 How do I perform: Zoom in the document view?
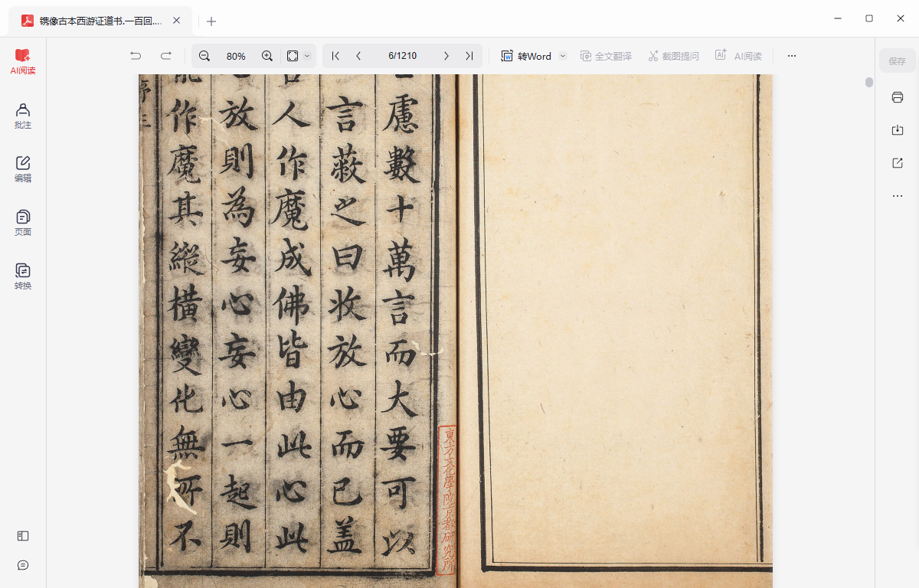click(x=267, y=56)
